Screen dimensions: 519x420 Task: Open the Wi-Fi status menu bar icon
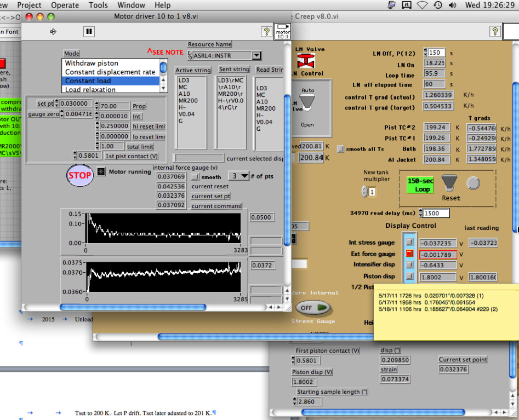pos(422,5)
